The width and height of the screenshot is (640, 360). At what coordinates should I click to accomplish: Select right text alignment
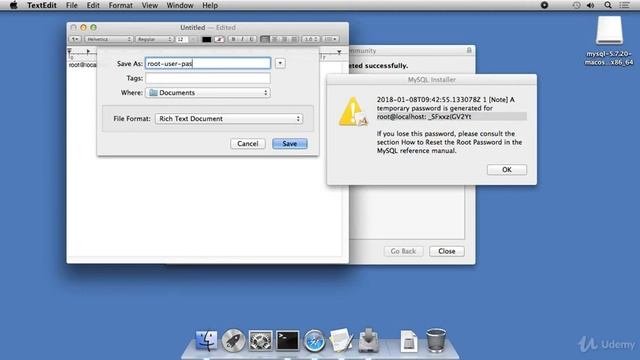[284, 39]
